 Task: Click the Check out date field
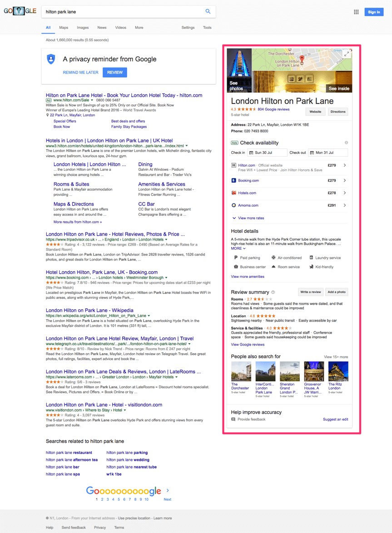pos(328,153)
